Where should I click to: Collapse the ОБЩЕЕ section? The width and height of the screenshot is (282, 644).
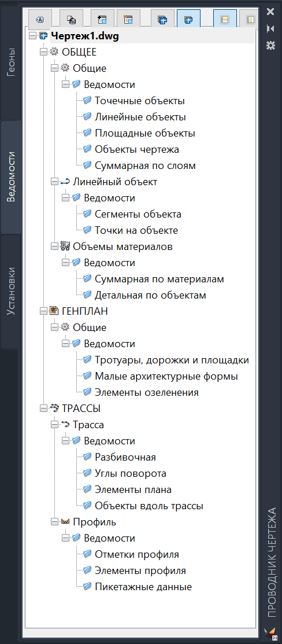pyautogui.click(x=43, y=52)
